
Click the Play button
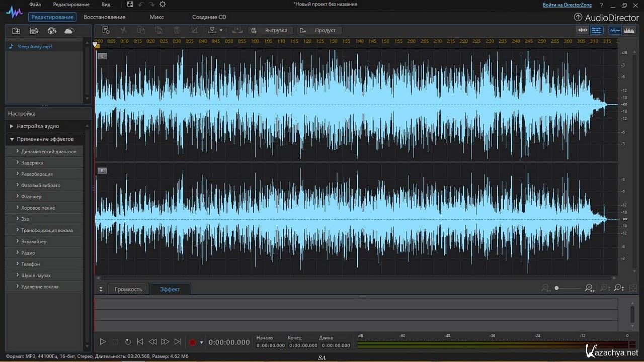pos(103,342)
